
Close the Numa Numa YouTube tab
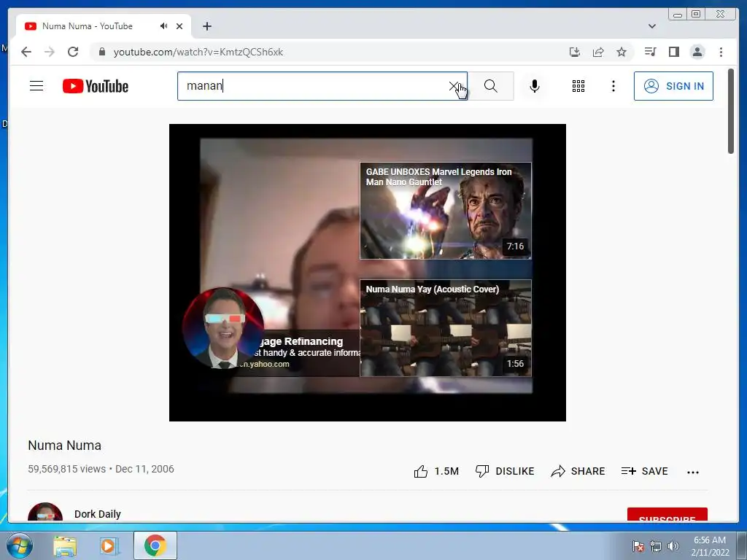(179, 26)
